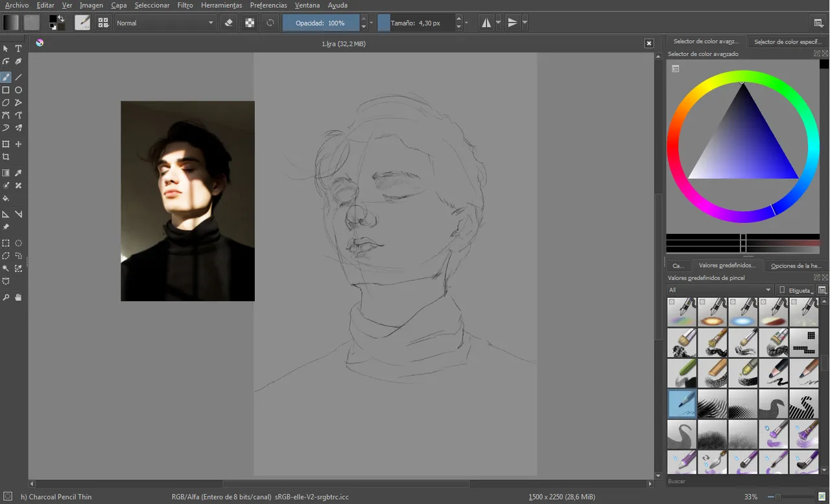Increase opacity with the up stepper arrow
This screenshot has width=830, height=504.
click(363, 19)
